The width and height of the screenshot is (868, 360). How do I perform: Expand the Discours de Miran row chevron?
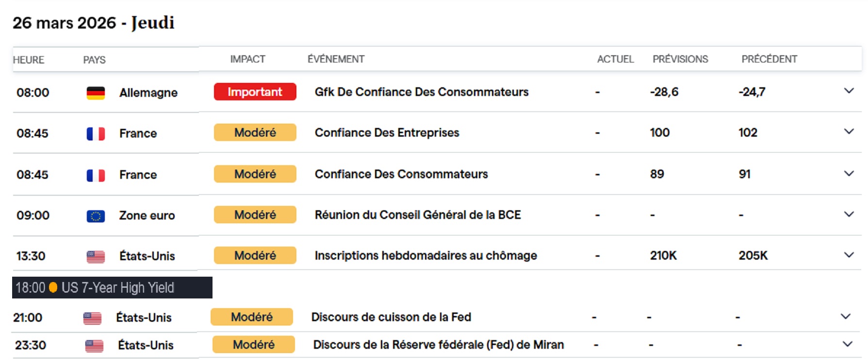(847, 344)
